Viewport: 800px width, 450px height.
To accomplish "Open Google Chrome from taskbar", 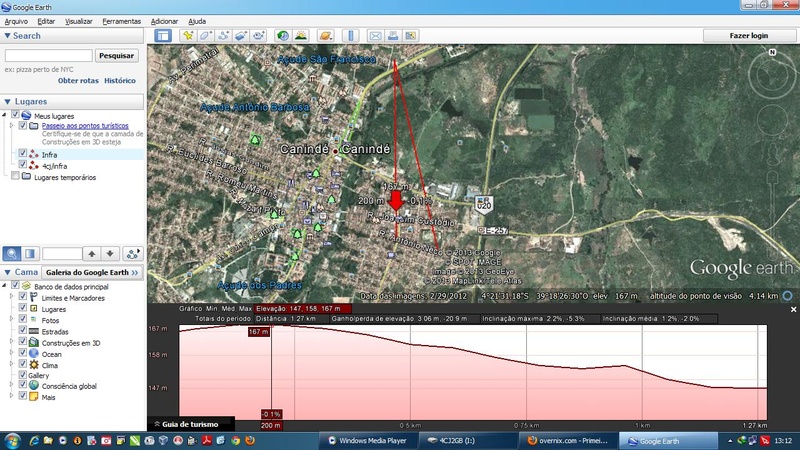I will (236, 440).
